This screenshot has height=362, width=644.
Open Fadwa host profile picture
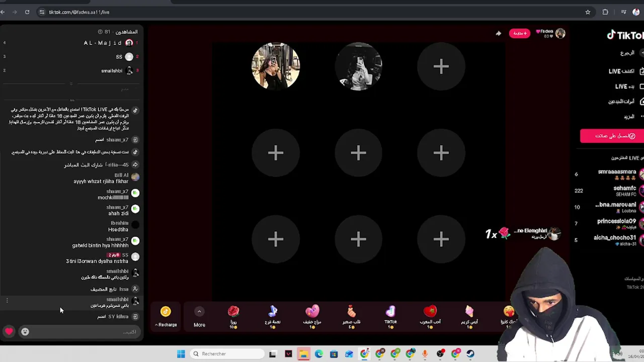[x=560, y=34]
